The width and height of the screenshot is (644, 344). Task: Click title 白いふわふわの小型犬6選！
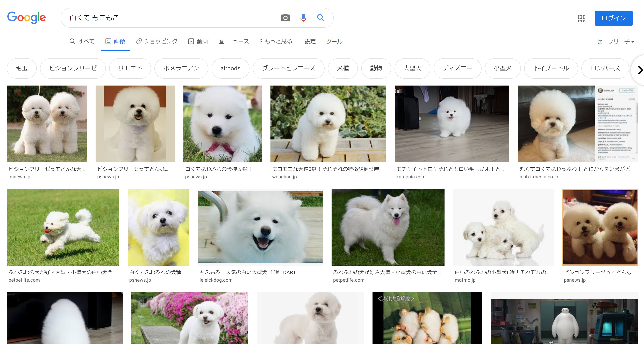[x=502, y=272]
